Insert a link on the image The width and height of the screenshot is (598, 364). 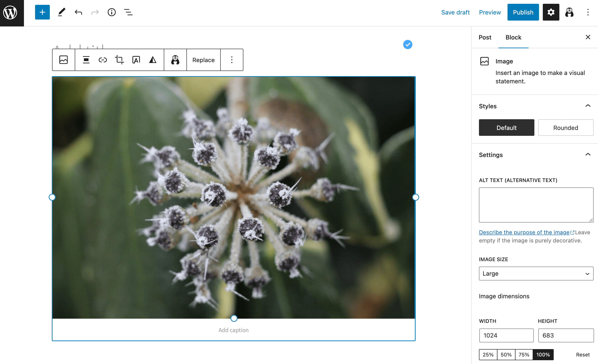pyautogui.click(x=102, y=60)
